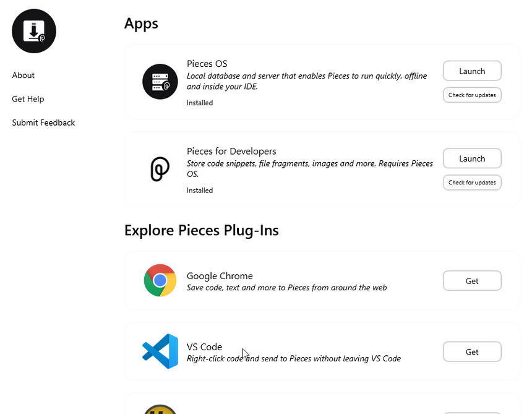Click the Google Chrome plug-in description text

[287, 287]
